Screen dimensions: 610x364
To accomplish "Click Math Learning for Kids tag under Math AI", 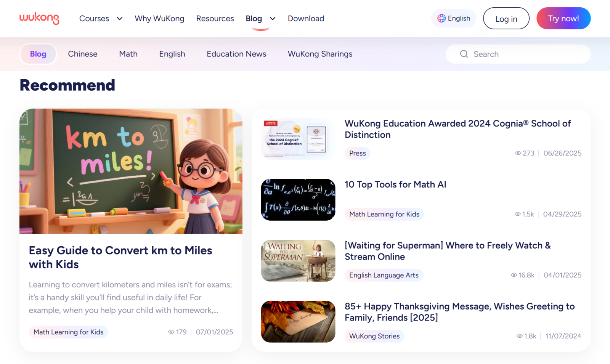I will pyautogui.click(x=384, y=214).
